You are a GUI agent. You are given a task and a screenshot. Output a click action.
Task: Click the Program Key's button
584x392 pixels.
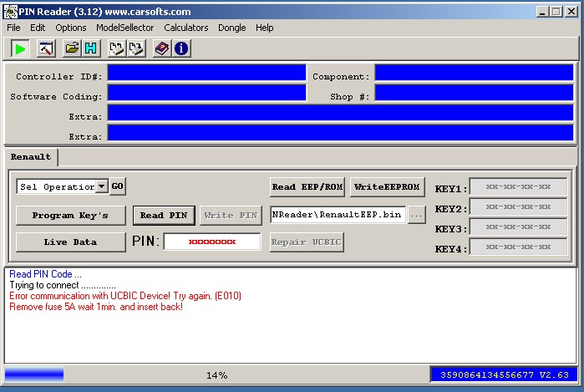point(70,216)
